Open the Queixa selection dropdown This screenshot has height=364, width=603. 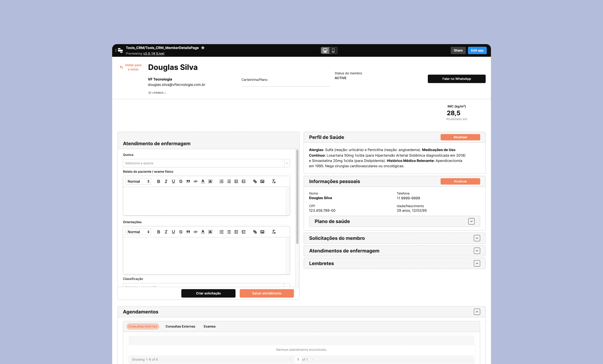point(206,163)
